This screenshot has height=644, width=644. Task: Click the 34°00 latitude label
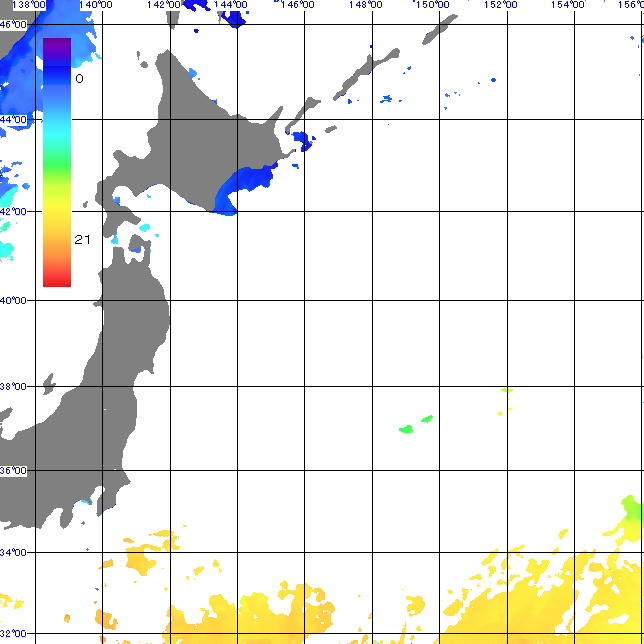tap(13, 552)
